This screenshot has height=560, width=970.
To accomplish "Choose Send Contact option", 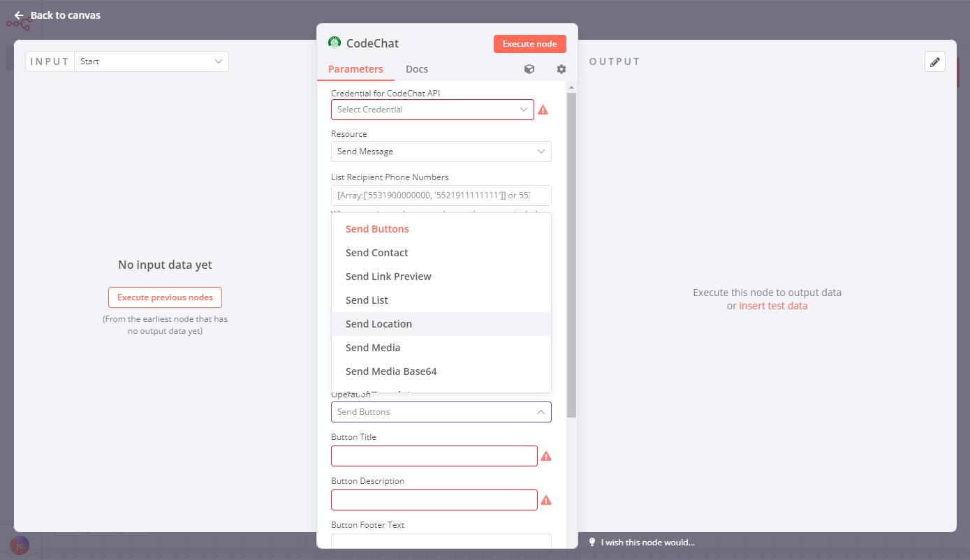I will tap(441, 253).
